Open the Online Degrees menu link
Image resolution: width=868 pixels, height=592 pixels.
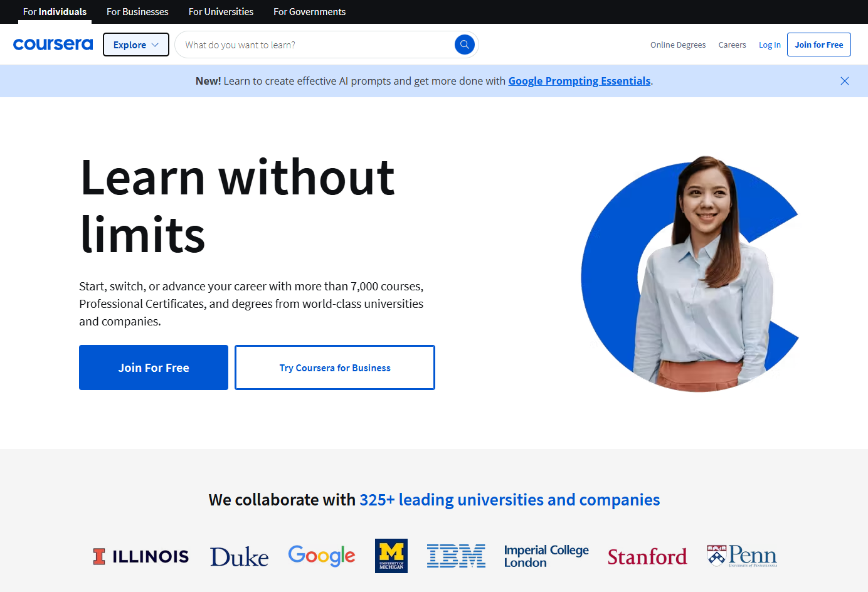(x=678, y=45)
